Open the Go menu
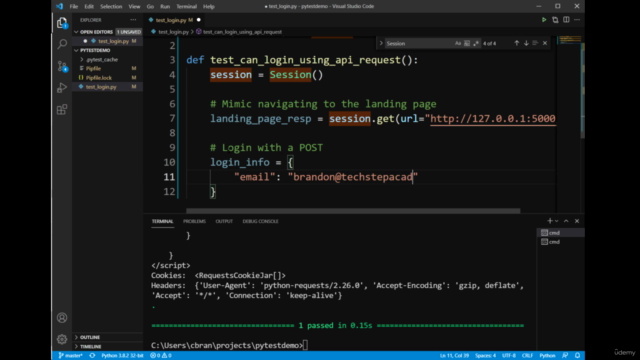 pyautogui.click(x=150, y=7)
